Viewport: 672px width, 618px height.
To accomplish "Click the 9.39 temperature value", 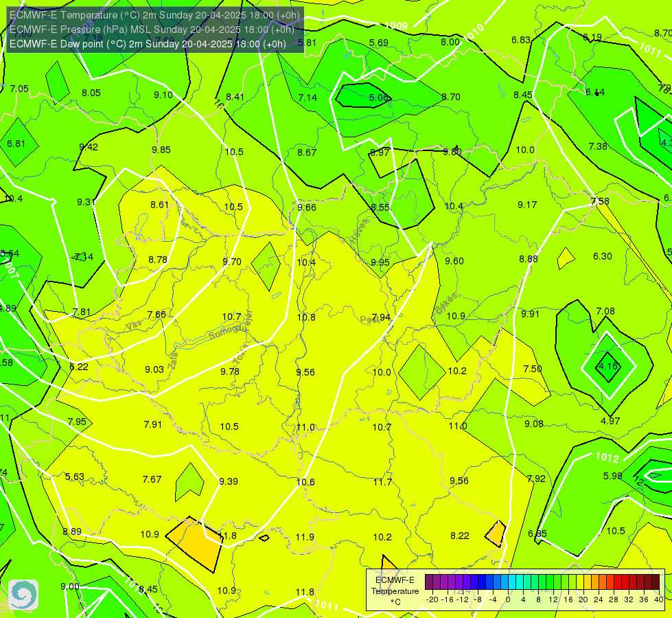I will [x=229, y=481].
